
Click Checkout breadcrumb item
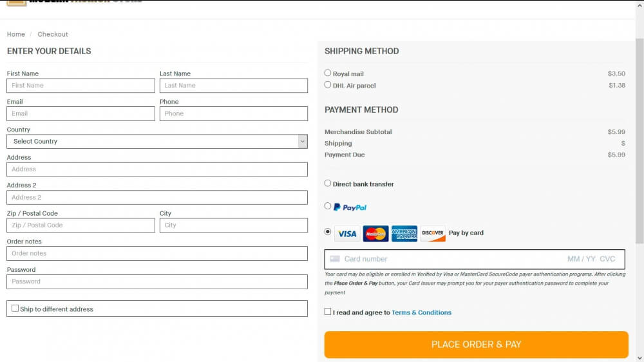click(x=53, y=34)
